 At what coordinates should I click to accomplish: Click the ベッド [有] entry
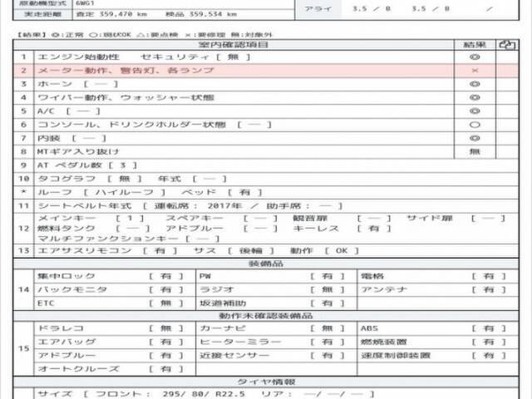click(x=222, y=192)
